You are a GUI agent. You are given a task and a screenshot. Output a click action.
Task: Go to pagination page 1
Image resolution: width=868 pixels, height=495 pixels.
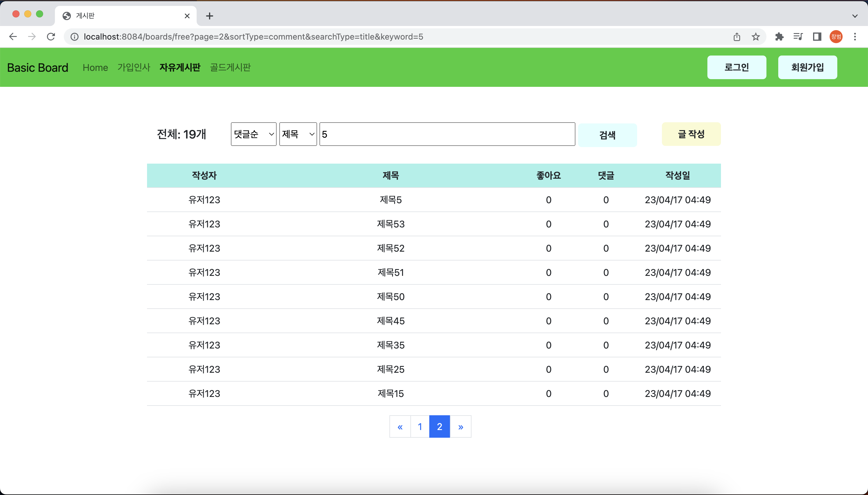click(x=420, y=427)
